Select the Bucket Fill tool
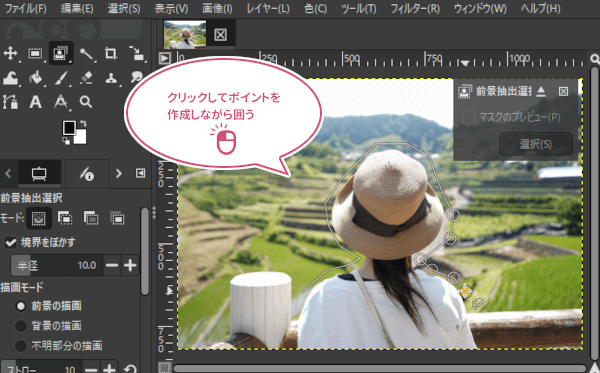The height and width of the screenshot is (373, 600). coord(36,78)
